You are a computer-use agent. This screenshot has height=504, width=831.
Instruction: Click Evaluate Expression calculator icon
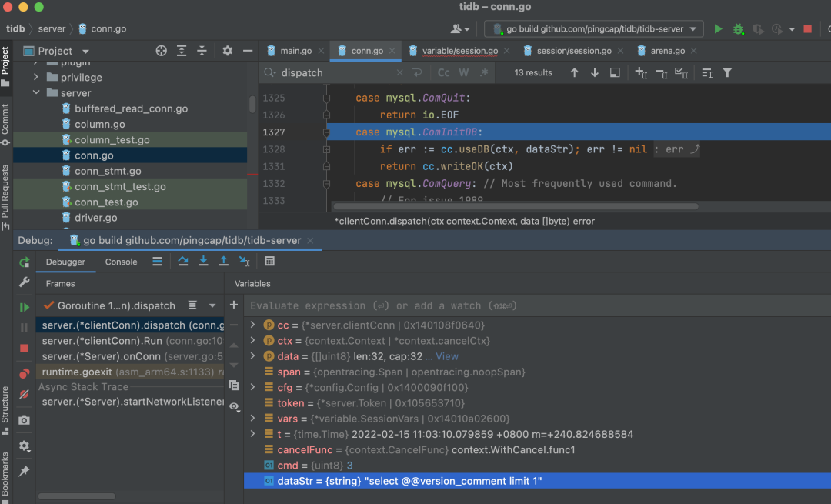(x=269, y=262)
